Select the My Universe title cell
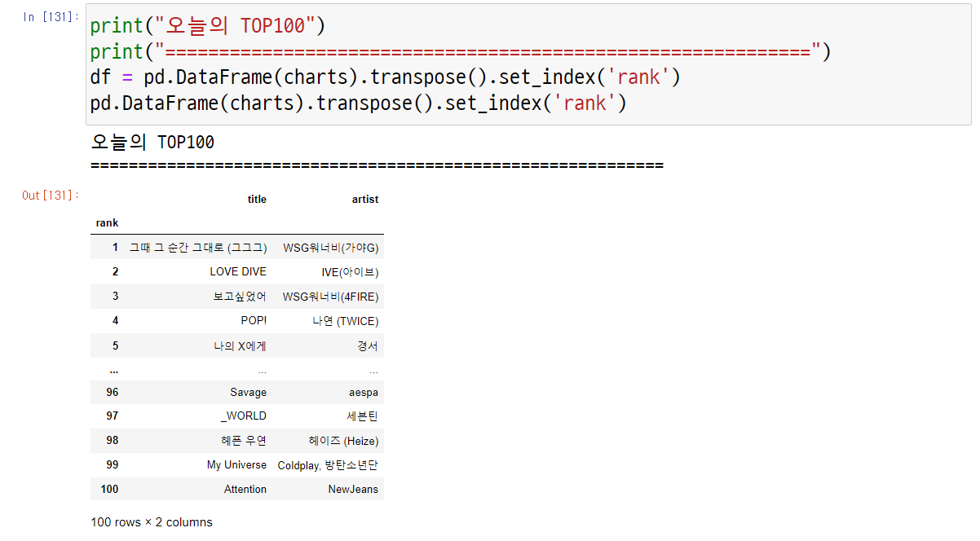Viewport: 980px width, 541px height. [236, 464]
